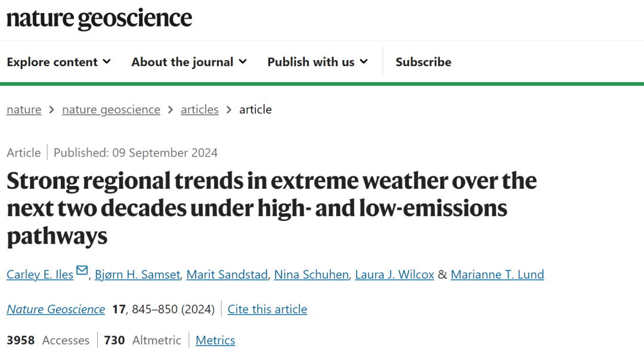Click the Subscribe menu item
The height and width of the screenshot is (364, 644).
point(423,62)
